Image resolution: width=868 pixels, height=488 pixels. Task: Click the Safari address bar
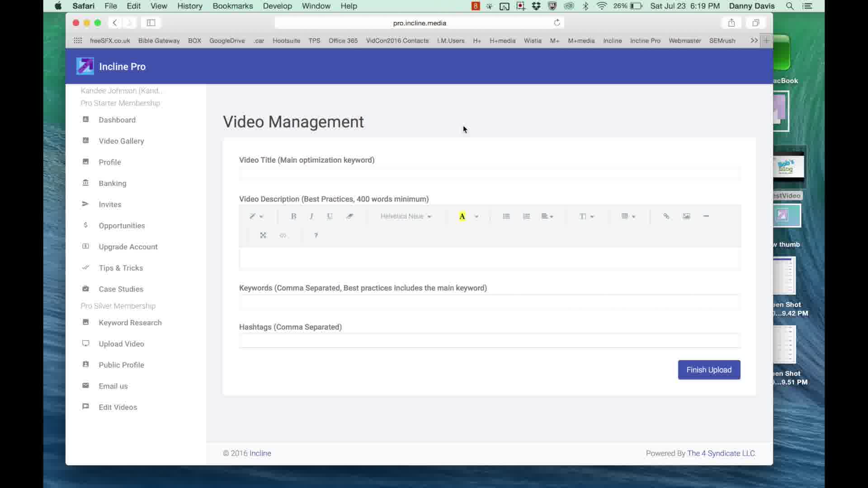420,23
